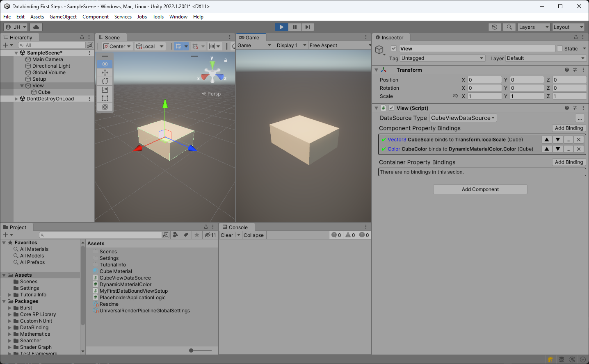This screenshot has width=589, height=364.
Task: Open the Component menu
Action: 96,17
